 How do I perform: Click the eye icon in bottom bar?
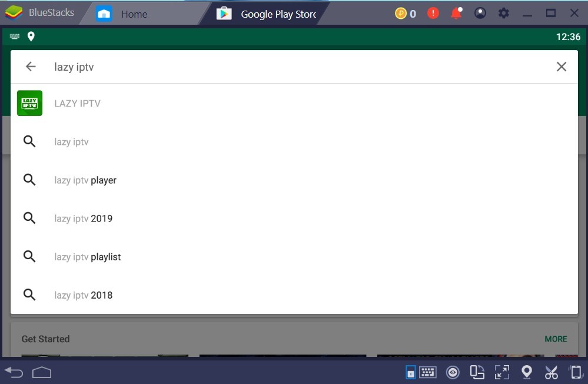pos(453,372)
